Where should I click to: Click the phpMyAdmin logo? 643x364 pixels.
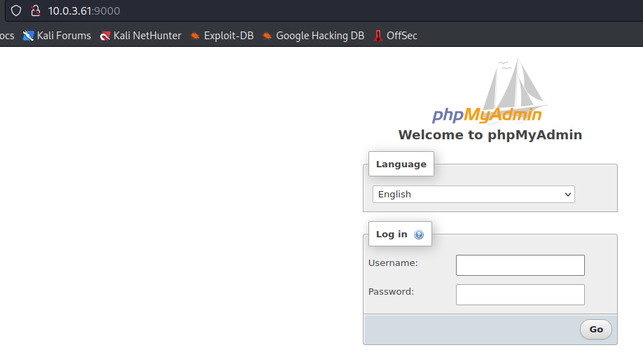[490, 91]
